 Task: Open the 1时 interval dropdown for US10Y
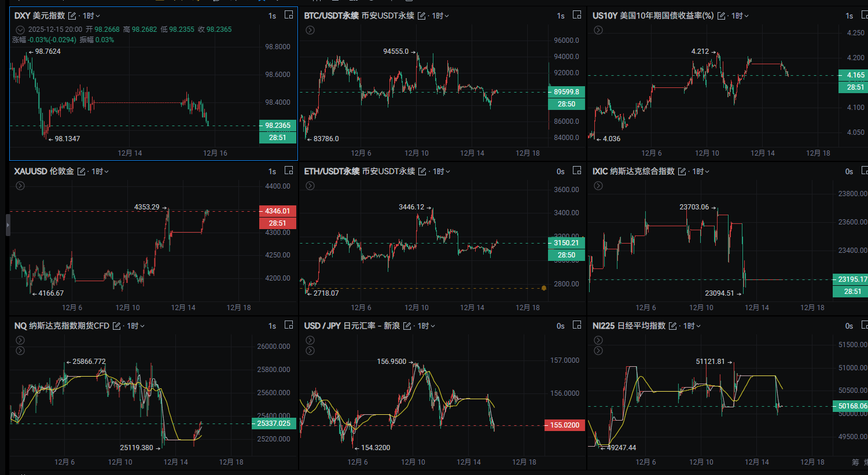point(740,16)
